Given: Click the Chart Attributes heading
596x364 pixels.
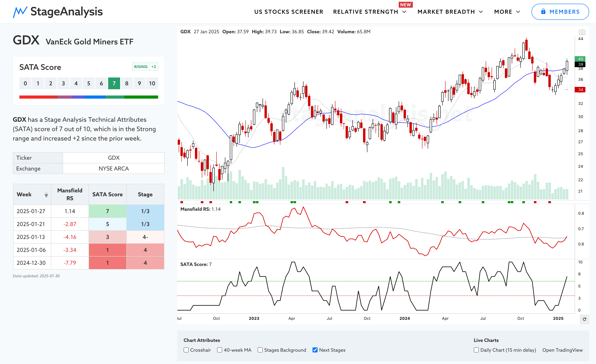Looking at the screenshot, I should [x=202, y=340].
